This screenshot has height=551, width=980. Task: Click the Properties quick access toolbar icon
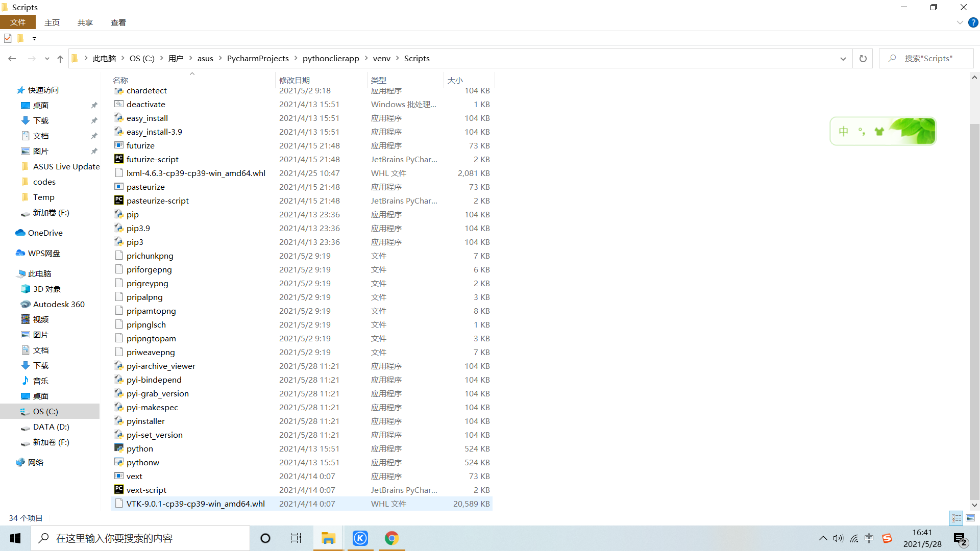tap(8, 38)
